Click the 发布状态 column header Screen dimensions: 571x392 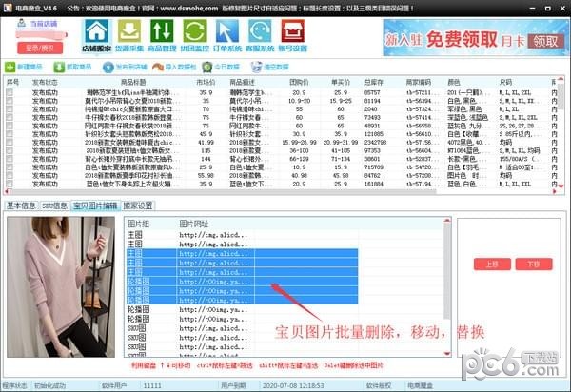[45, 82]
